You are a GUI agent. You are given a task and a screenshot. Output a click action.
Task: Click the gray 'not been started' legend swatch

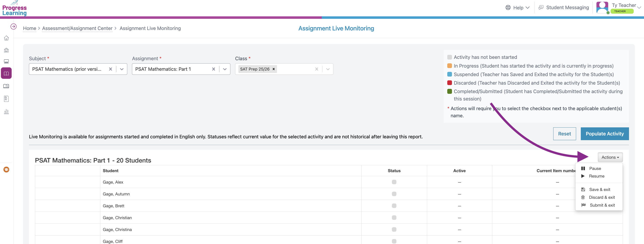coord(449,57)
